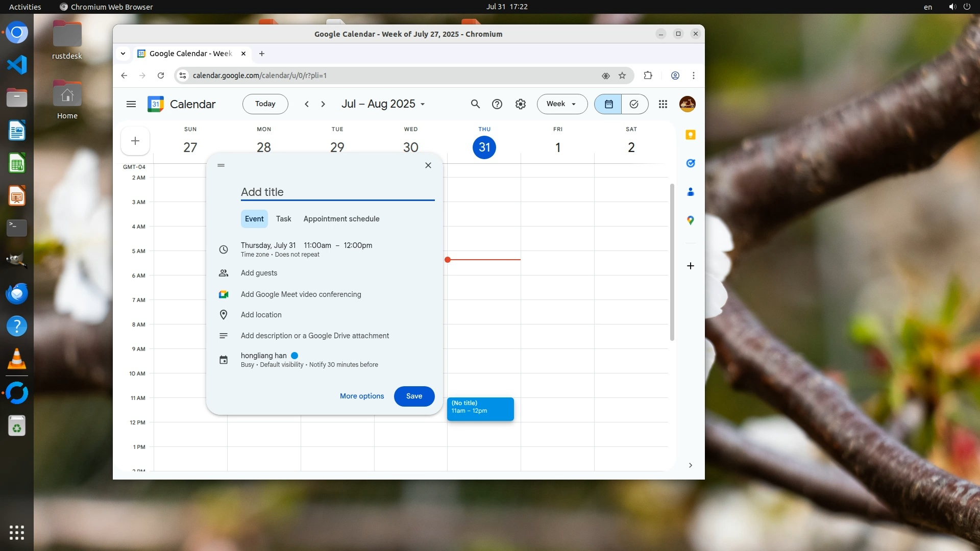Select the Task tab
The height and width of the screenshot is (551, 980).
(x=283, y=219)
